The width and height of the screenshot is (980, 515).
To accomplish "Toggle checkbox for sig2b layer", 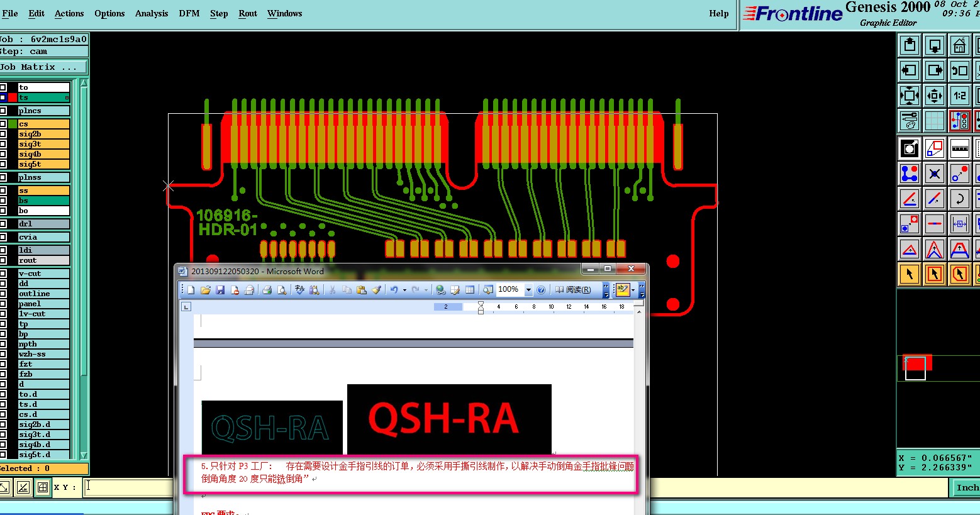I will tap(3, 134).
